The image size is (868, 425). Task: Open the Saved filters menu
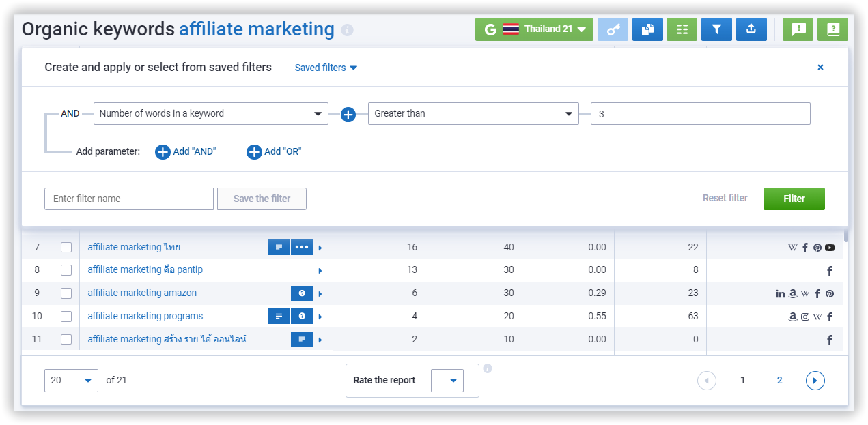coord(326,68)
